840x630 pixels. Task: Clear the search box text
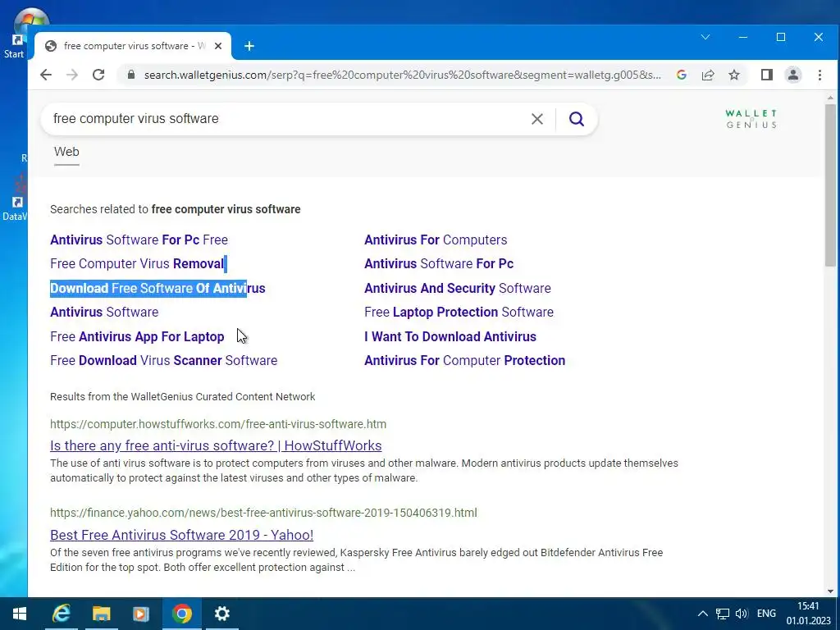coord(536,119)
